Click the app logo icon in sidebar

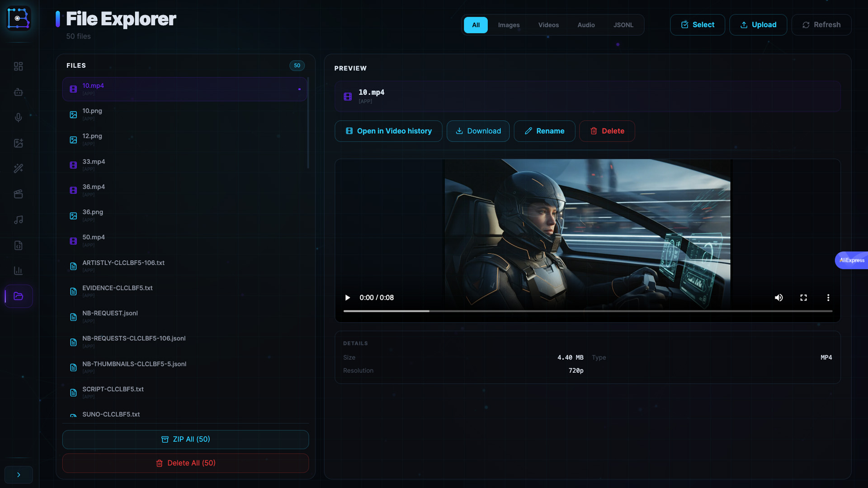point(19,19)
